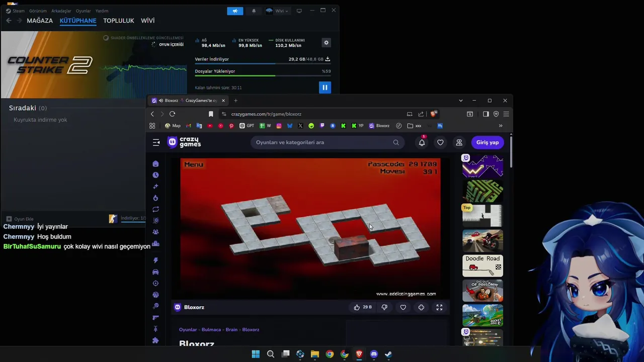This screenshot has width=644, height=362.
Task: Open the Görünüm menu in Steam
Action: pos(38,11)
